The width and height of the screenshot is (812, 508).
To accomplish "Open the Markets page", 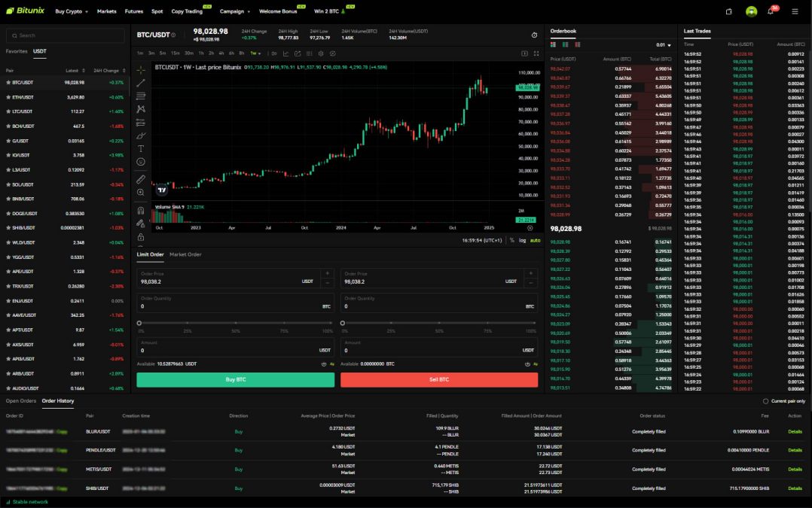I will point(107,11).
